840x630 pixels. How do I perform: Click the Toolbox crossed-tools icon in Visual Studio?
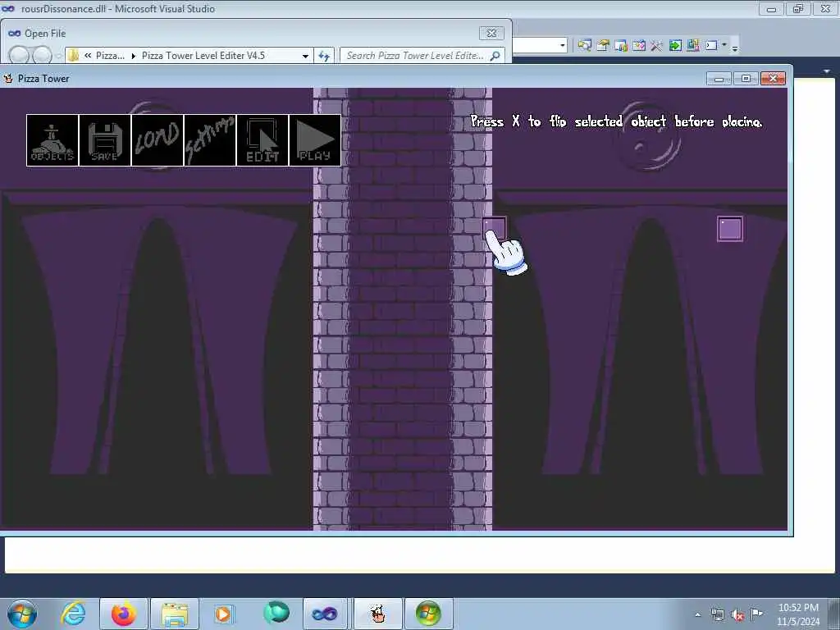[x=657, y=46]
